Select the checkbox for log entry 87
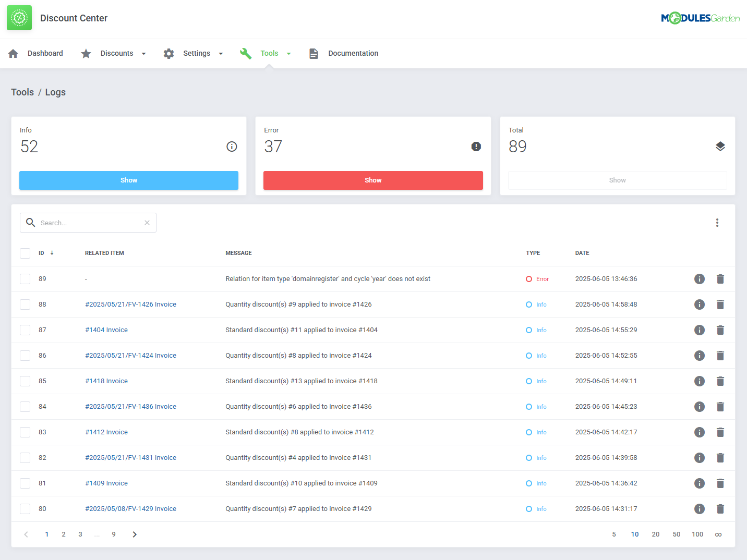 (x=25, y=330)
